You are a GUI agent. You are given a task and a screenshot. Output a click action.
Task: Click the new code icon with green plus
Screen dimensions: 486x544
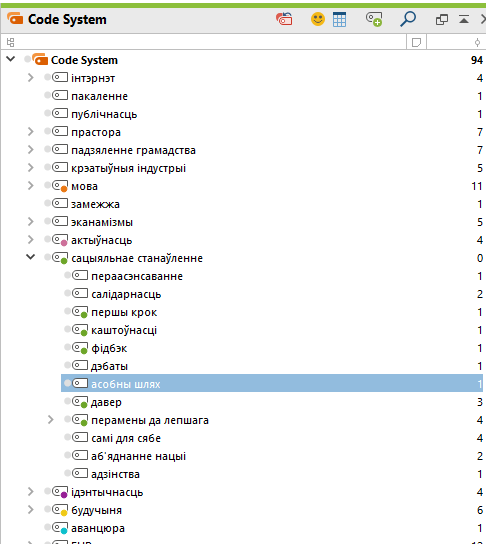(374, 19)
